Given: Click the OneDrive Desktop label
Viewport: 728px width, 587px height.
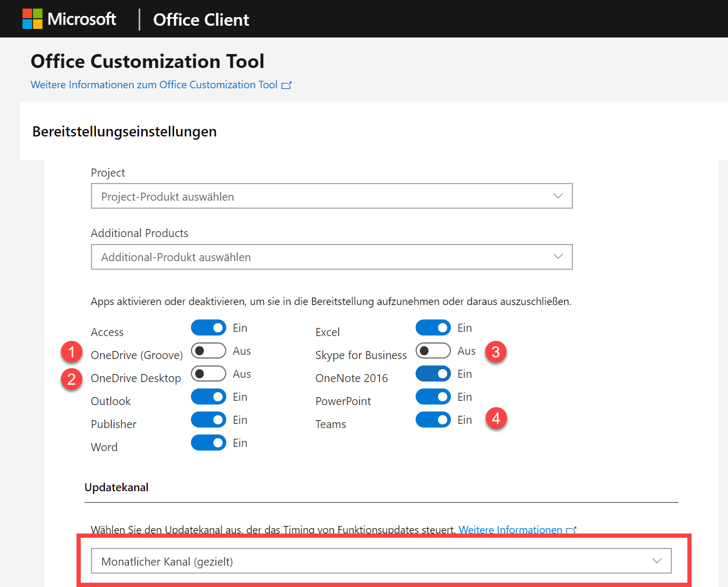Looking at the screenshot, I should pyautogui.click(x=136, y=378).
